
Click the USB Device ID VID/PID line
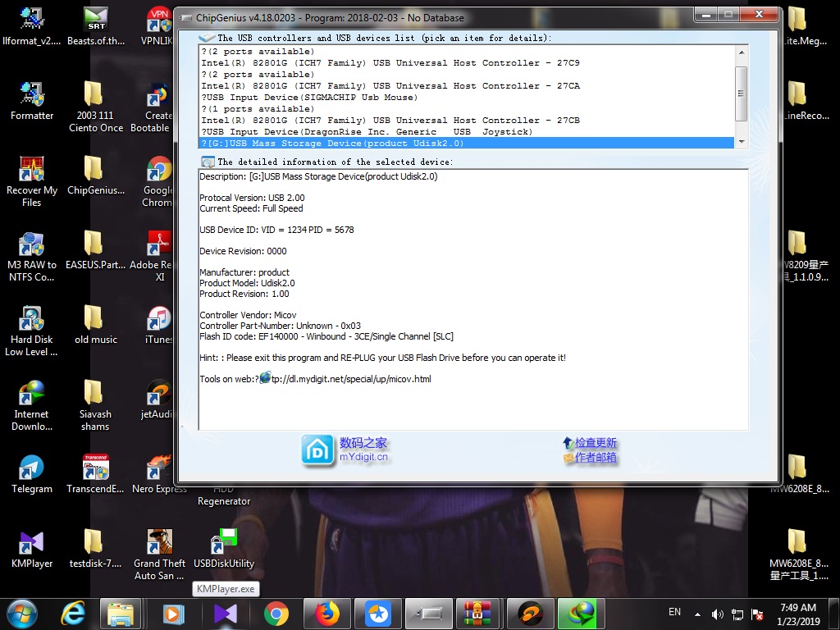[276, 230]
